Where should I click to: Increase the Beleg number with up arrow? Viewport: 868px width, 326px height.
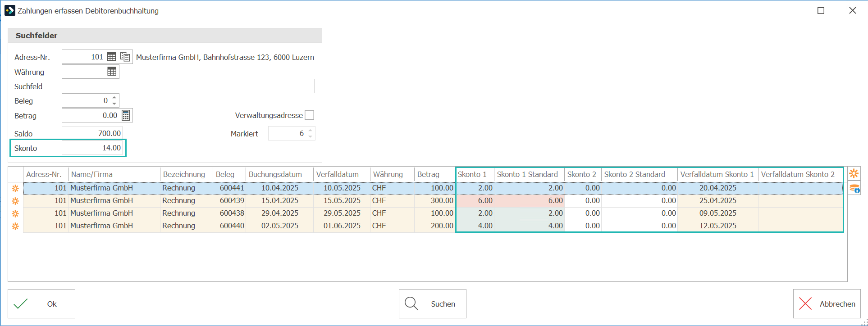(114, 97)
